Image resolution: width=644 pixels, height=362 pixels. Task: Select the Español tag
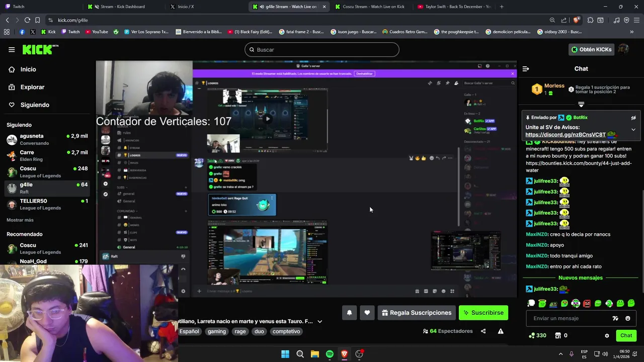(x=189, y=331)
